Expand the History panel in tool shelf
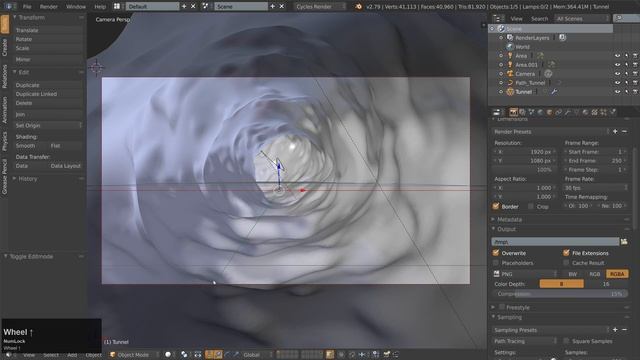640x360 pixels. [28, 179]
